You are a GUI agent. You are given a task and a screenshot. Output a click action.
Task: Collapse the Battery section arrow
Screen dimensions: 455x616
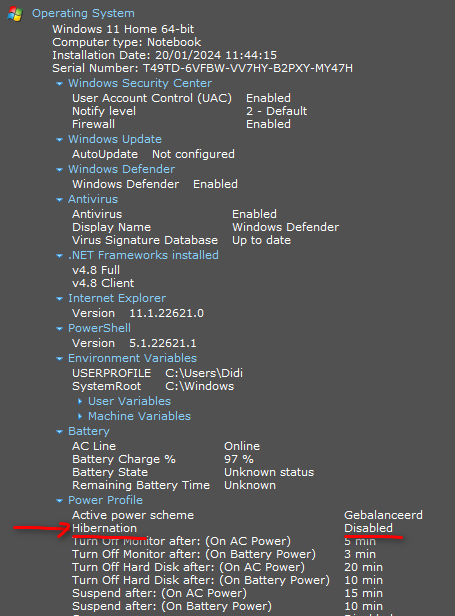click(x=59, y=432)
